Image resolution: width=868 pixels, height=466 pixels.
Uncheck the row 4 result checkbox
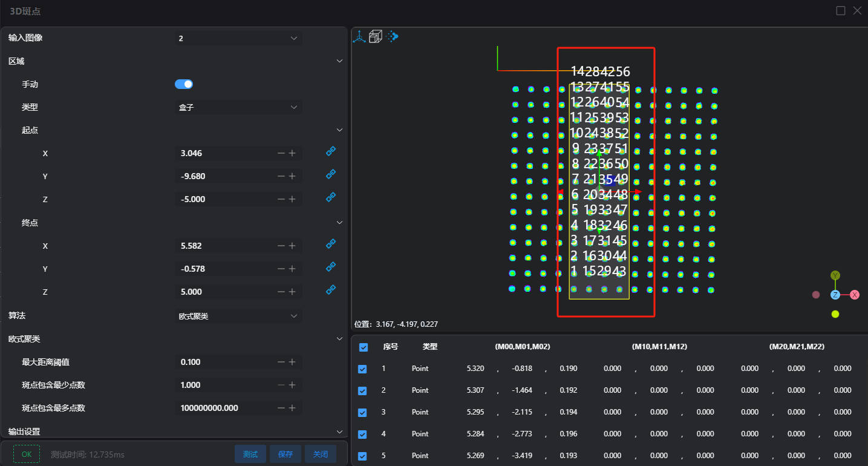click(x=362, y=435)
